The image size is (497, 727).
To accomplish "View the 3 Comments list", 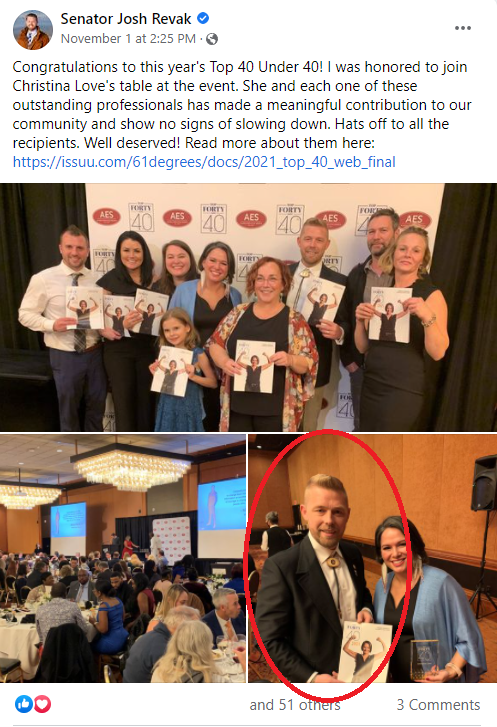I will click(x=438, y=705).
